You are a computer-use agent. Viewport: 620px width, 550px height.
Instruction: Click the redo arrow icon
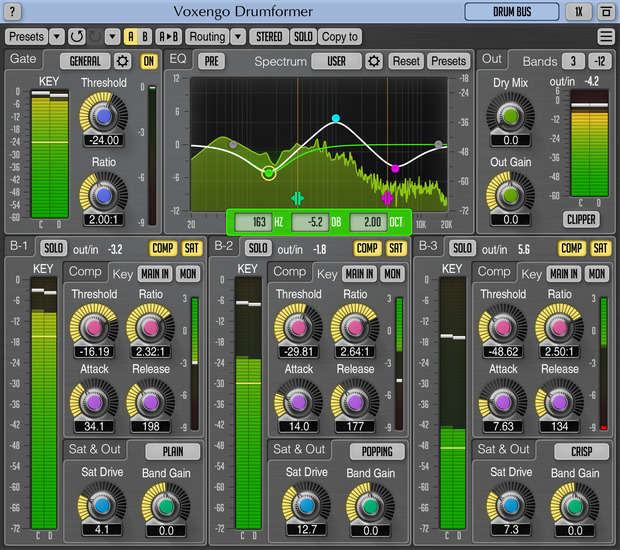[x=95, y=37]
